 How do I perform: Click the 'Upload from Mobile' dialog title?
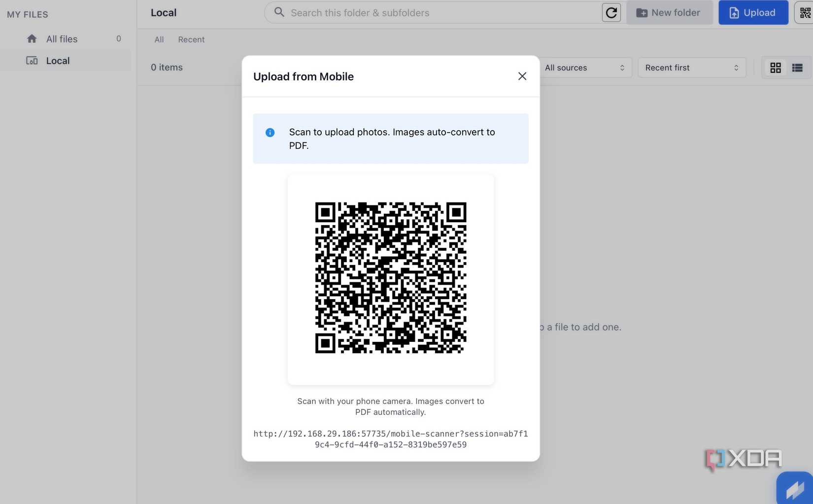[304, 76]
